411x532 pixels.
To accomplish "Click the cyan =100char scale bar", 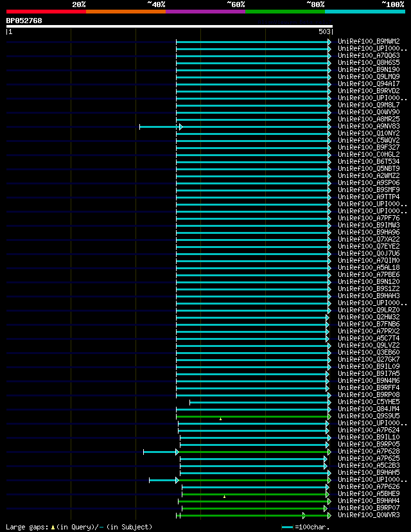I will point(287,528).
